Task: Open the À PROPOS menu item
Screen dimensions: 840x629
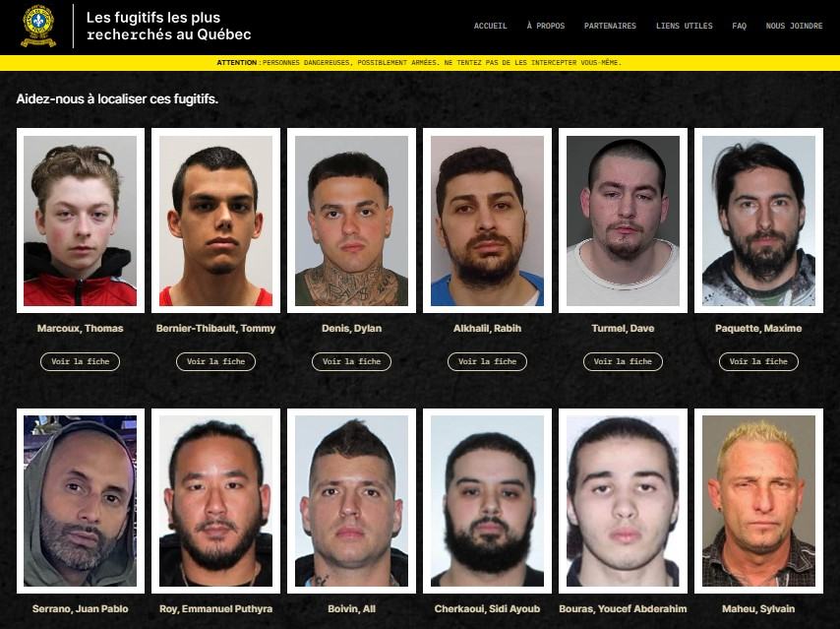Action: (545, 26)
